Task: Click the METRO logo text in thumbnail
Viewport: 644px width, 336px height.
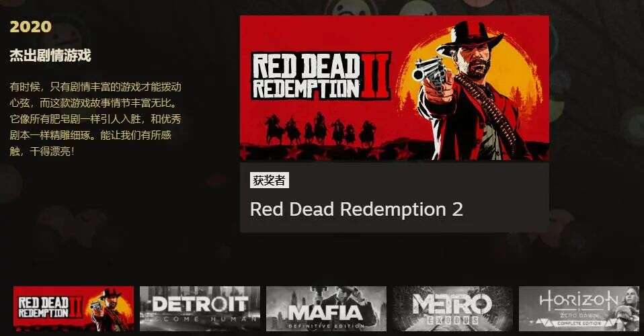Action: pyautogui.click(x=452, y=305)
